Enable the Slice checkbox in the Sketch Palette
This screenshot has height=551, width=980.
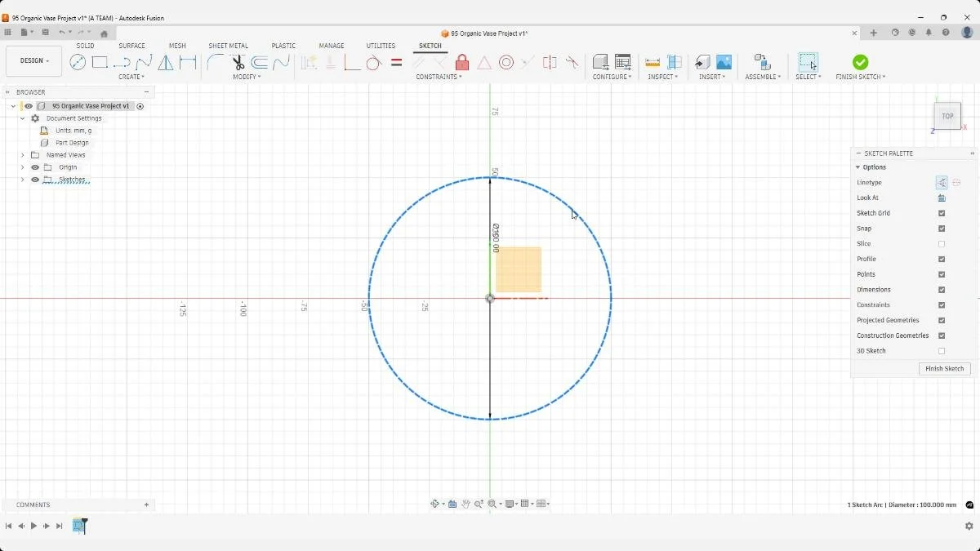point(941,243)
